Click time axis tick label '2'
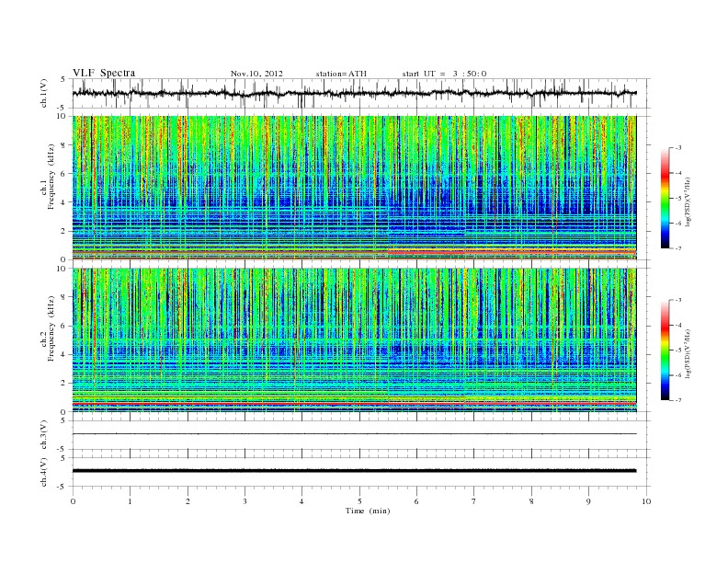This screenshot has width=728, height=563. click(x=188, y=501)
